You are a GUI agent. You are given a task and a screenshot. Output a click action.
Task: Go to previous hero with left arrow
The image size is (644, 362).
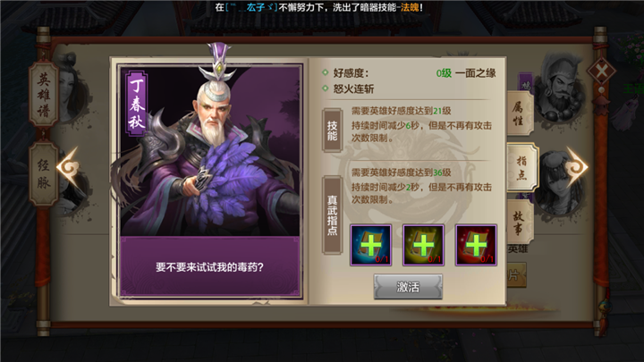coord(68,167)
